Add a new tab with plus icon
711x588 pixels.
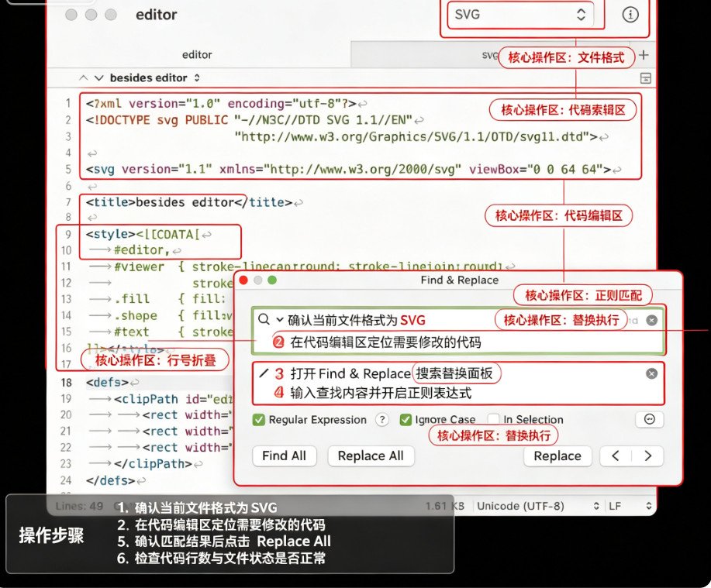coord(643,55)
